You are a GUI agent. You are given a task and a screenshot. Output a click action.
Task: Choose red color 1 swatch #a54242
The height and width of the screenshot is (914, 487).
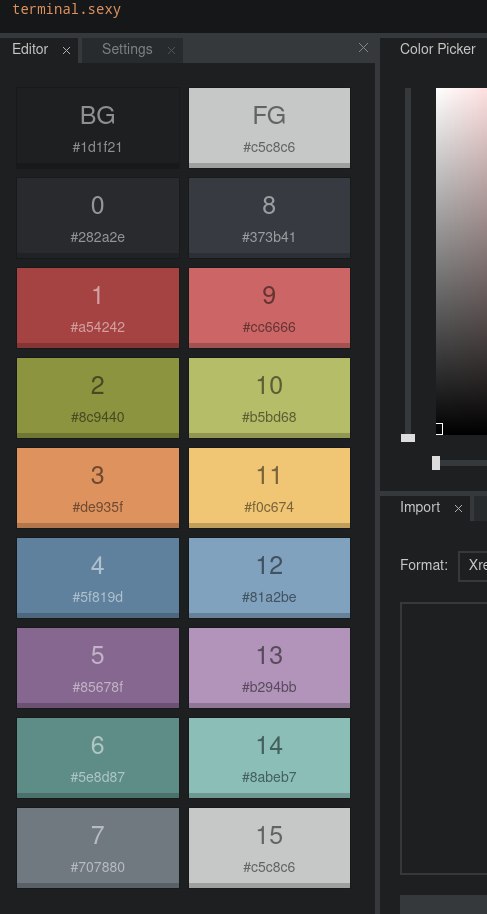[97, 308]
